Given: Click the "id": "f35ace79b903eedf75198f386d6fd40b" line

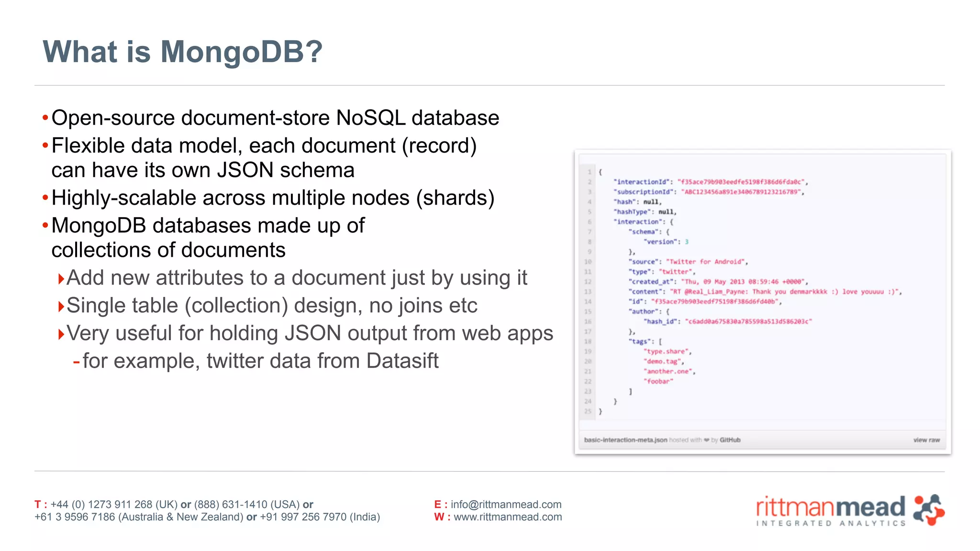Looking at the screenshot, I should coord(705,302).
